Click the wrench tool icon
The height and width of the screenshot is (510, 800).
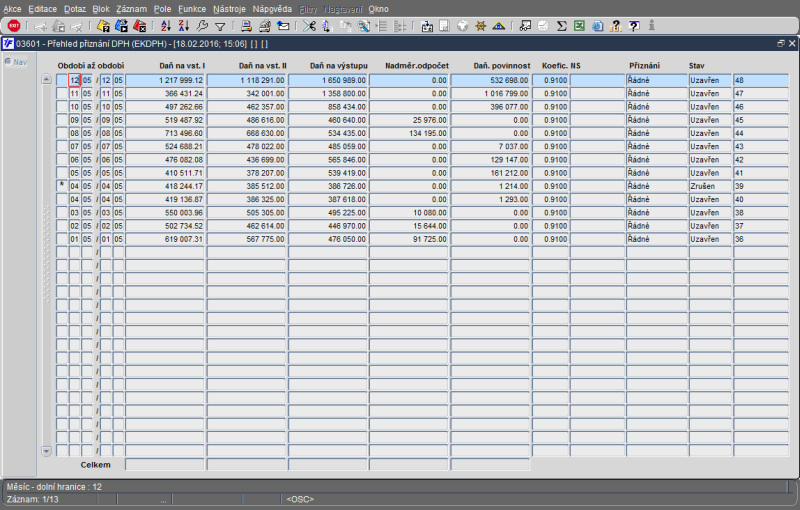202,26
